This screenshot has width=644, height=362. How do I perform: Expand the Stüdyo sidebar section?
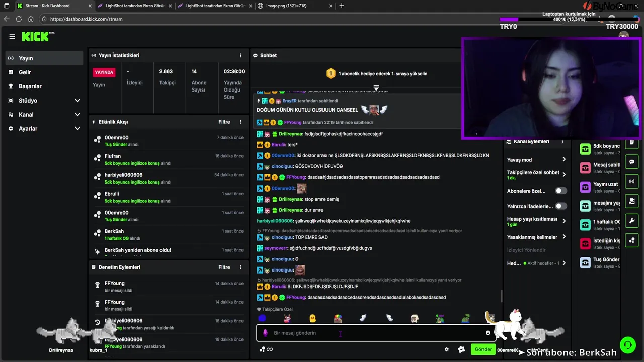[44, 101]
